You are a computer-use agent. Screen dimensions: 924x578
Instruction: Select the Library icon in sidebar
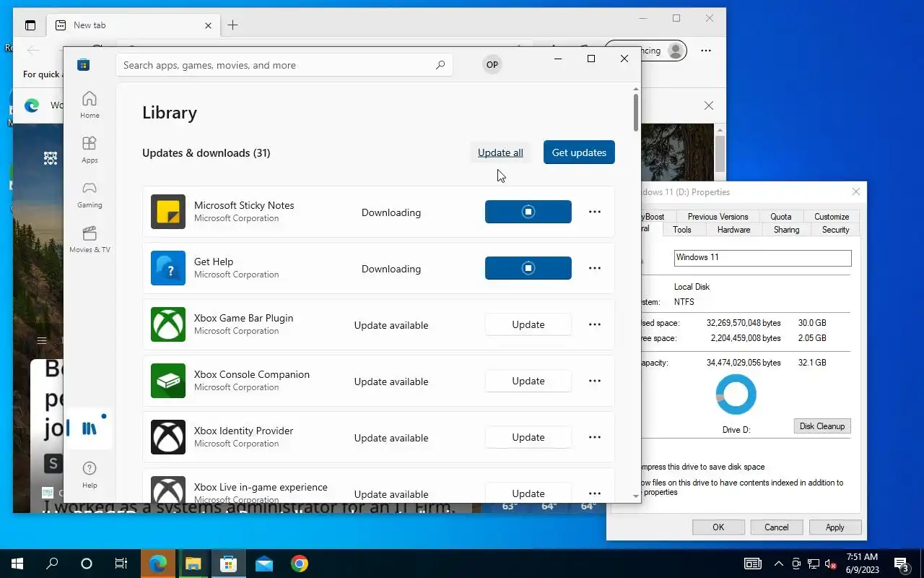point(90,428)
